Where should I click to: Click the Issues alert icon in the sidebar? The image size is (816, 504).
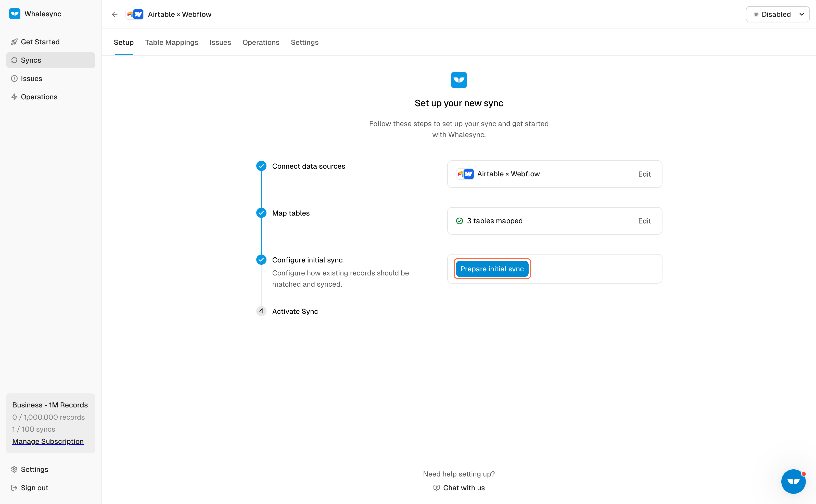click(x=14, y=78)
